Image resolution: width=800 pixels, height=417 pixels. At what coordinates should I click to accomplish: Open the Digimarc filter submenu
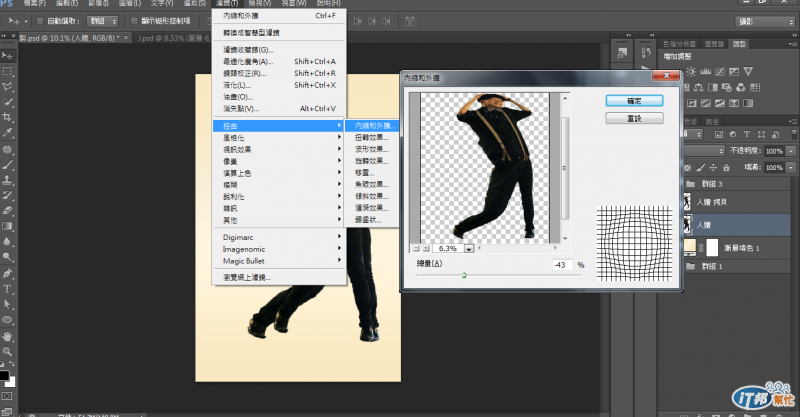click(x=279, y=237)
